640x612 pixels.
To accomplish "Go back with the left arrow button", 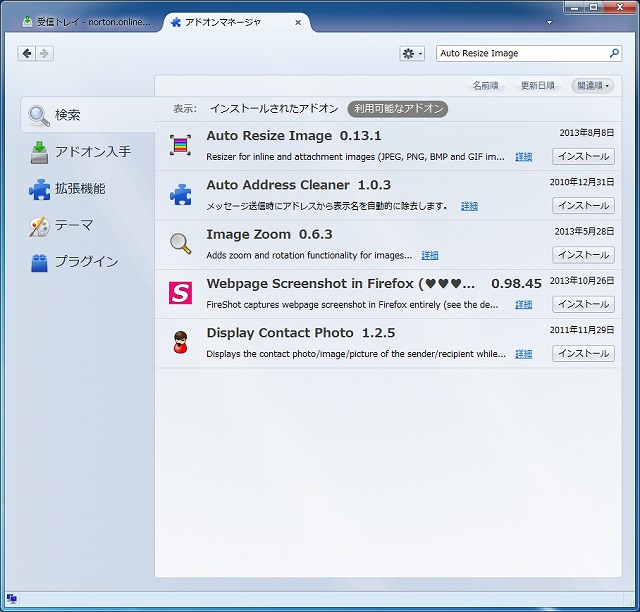I will [x=27, y=53].
